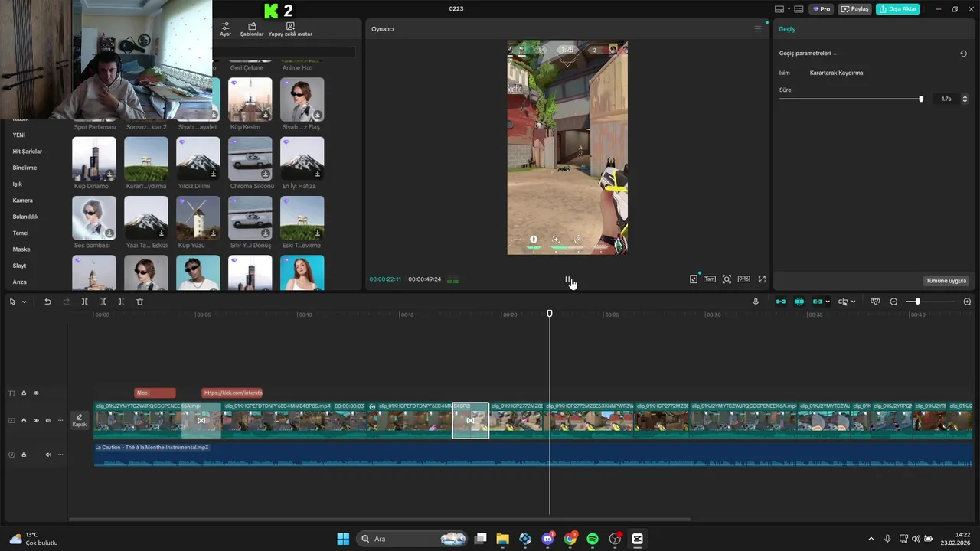Open the Tam preview quality selector

click(710, 279)
